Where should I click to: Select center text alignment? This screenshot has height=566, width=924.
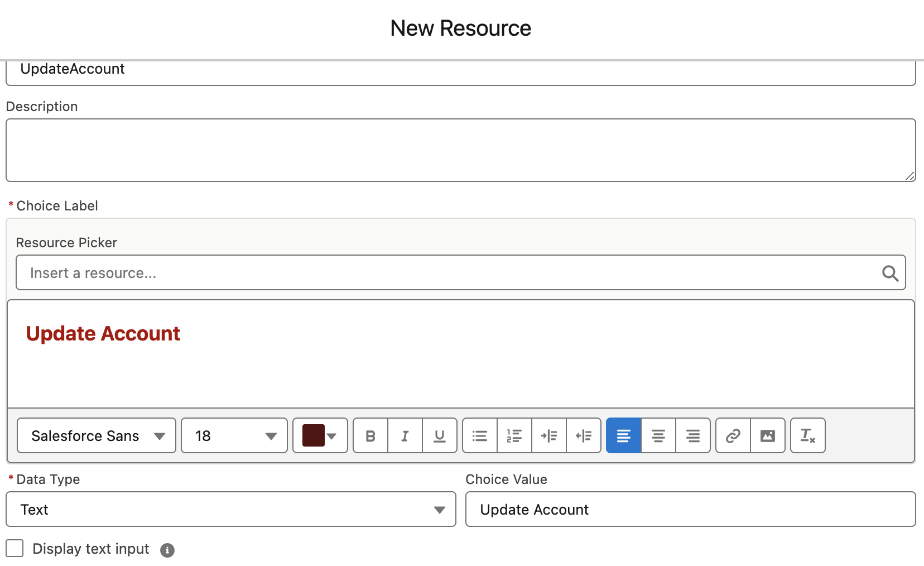658,436
